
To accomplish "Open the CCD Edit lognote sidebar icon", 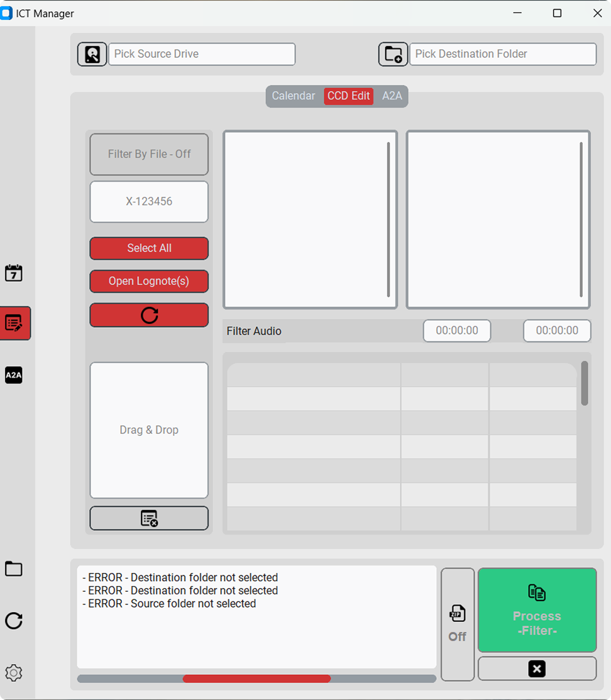I will click(14, 323).
